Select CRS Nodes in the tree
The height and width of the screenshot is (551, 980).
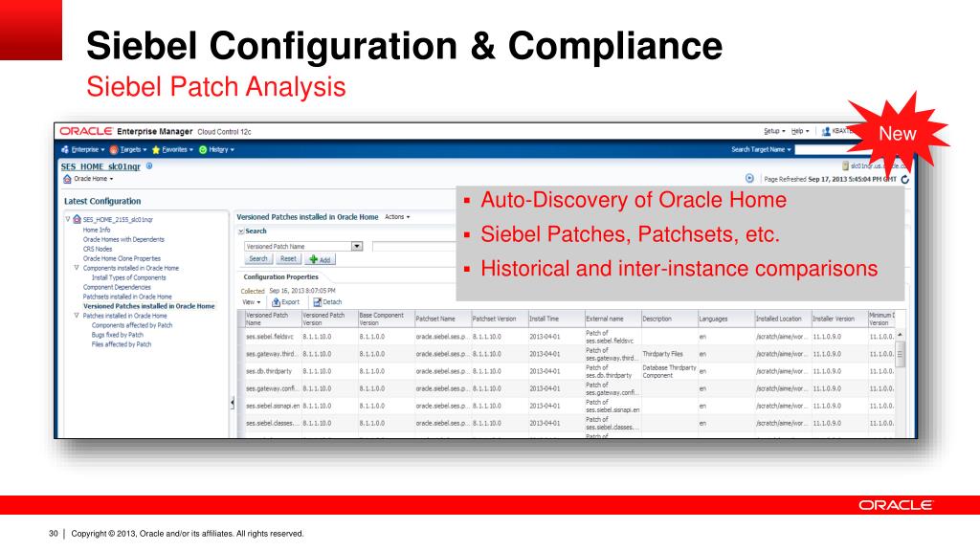pos(98,249)
